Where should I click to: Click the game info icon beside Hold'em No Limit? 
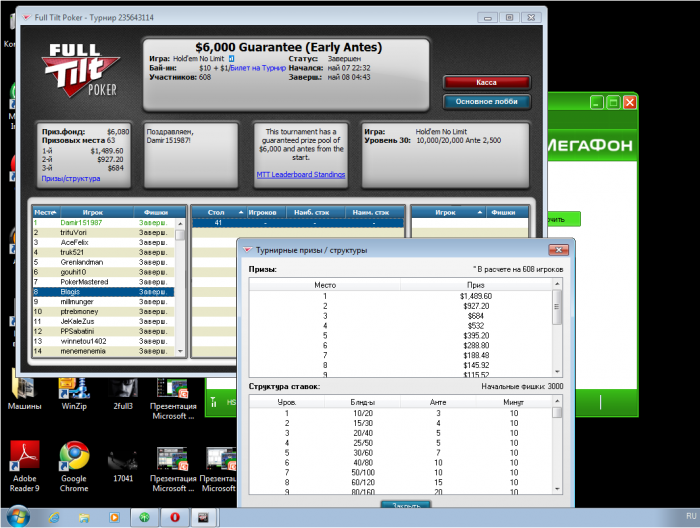click(231, 58)
